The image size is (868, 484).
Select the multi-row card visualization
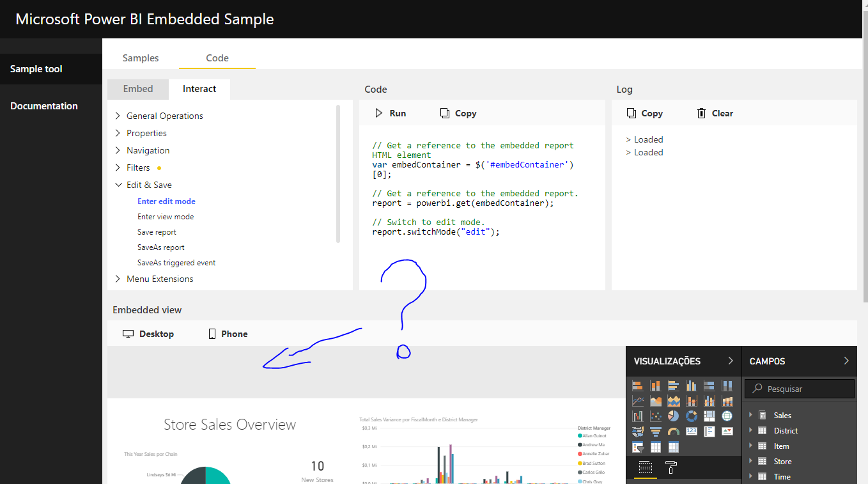709,432
